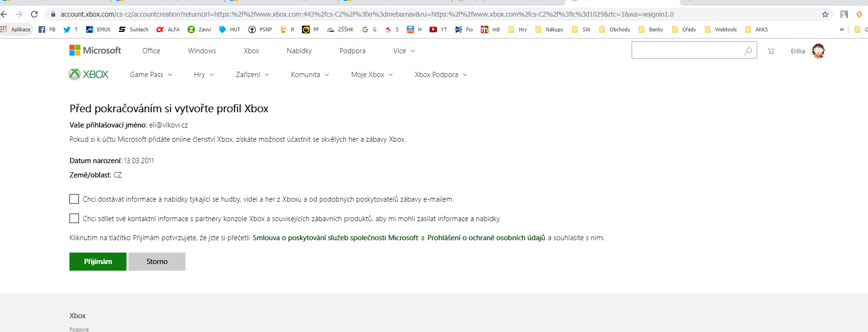Open the privacy statement link
The image size is (868, 332).
click(x=486, y=238)
